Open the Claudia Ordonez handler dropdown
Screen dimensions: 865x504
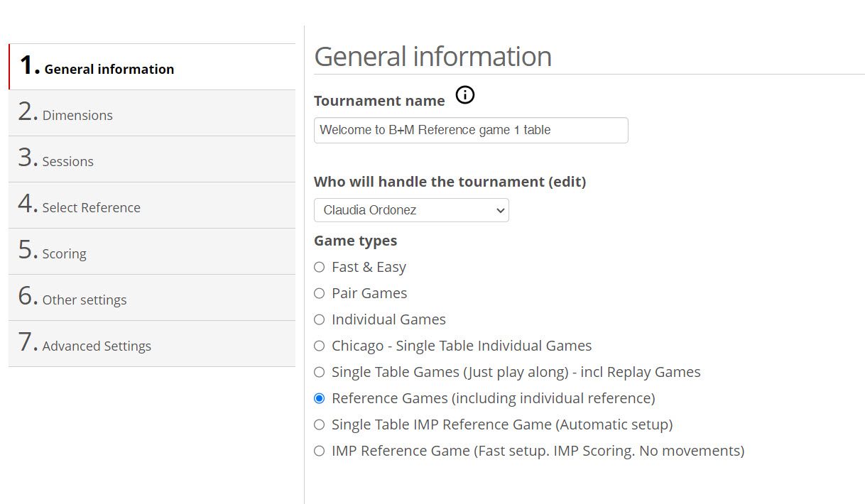[x=410, y=210]
